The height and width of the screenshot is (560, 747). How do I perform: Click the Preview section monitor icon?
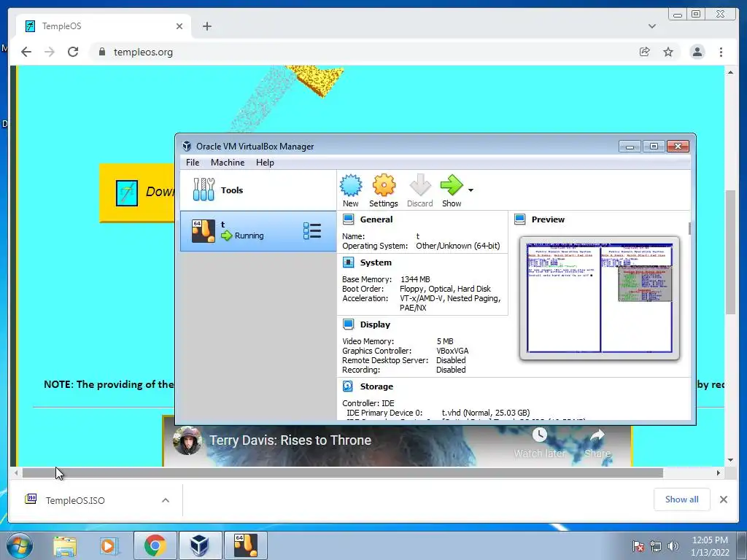point(519,219)
